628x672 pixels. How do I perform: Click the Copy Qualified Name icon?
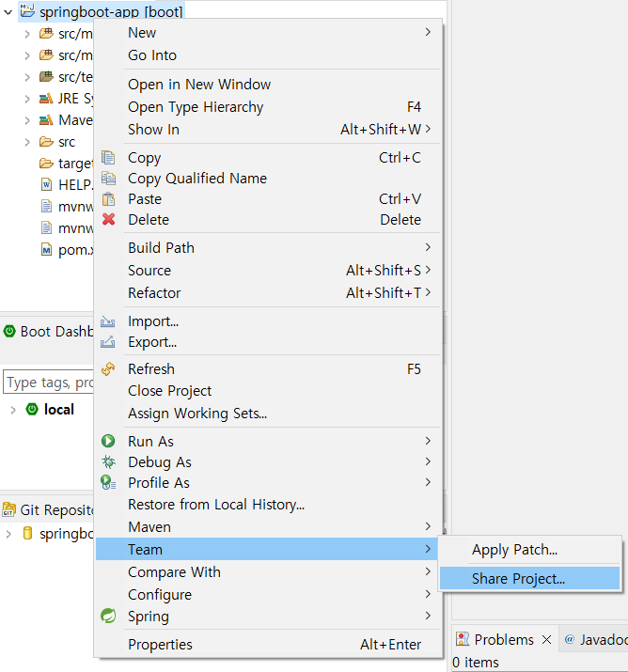pos(108,178)
